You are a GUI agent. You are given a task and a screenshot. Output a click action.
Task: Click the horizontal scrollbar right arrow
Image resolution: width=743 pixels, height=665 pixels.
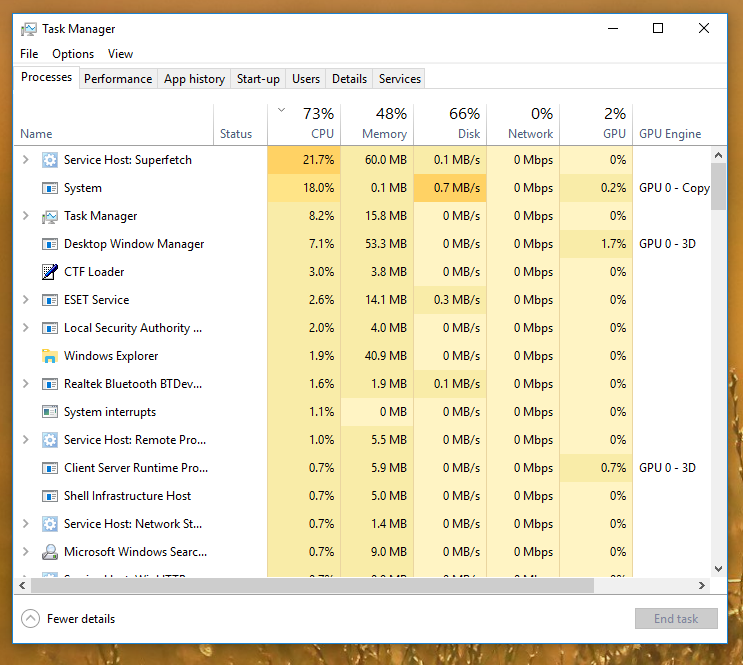702,586
